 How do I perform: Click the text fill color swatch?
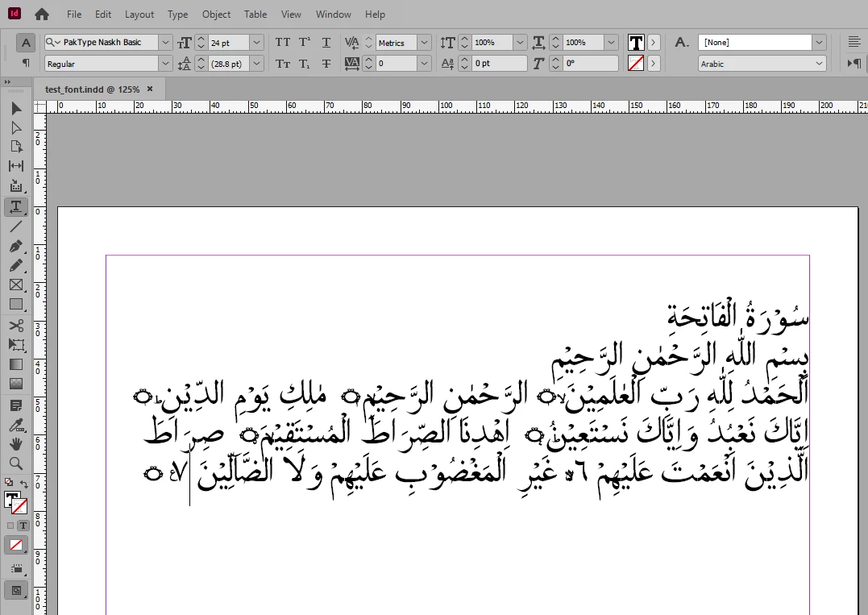point(636,42)
